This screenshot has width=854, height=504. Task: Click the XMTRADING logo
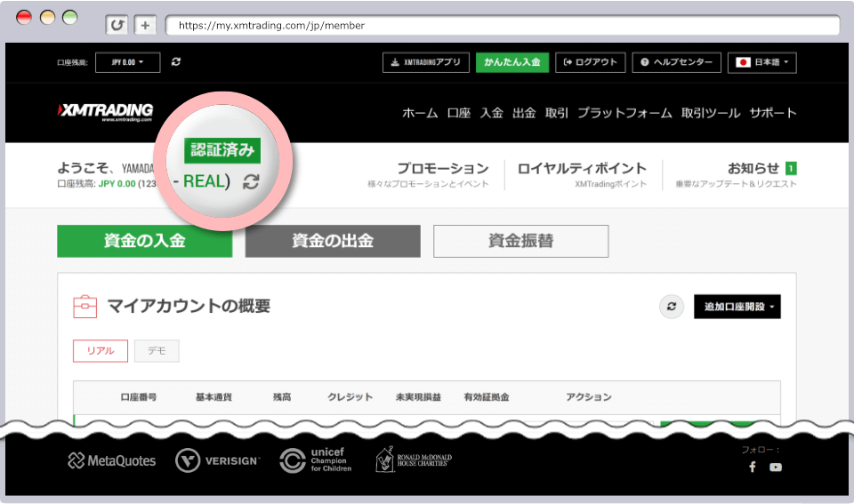[x=105, y=112]
